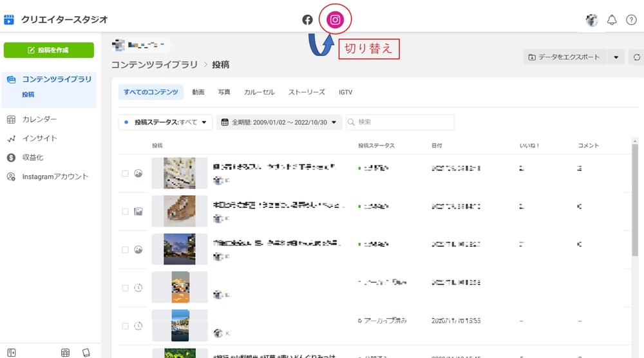This screenshot has height=358, width=644.
Task: Click the clock icon in the 2020/11/10 row
Action: pyautogui.click(x=138, y=326)
